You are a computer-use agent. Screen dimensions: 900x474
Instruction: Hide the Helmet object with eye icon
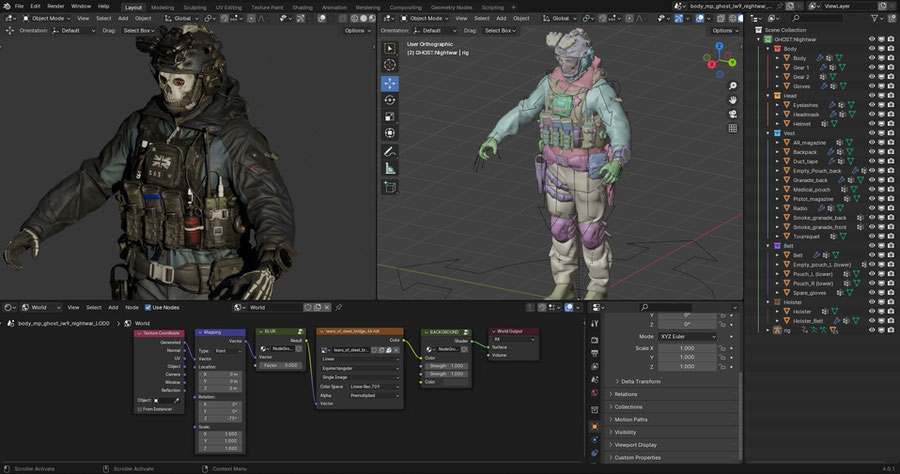[x=872, y=124]
